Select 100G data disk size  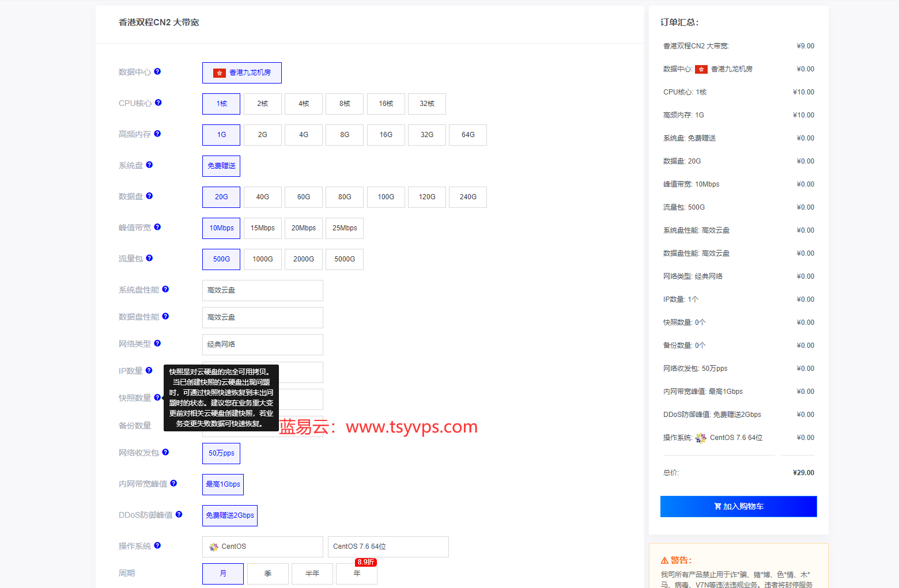(386, 197)
